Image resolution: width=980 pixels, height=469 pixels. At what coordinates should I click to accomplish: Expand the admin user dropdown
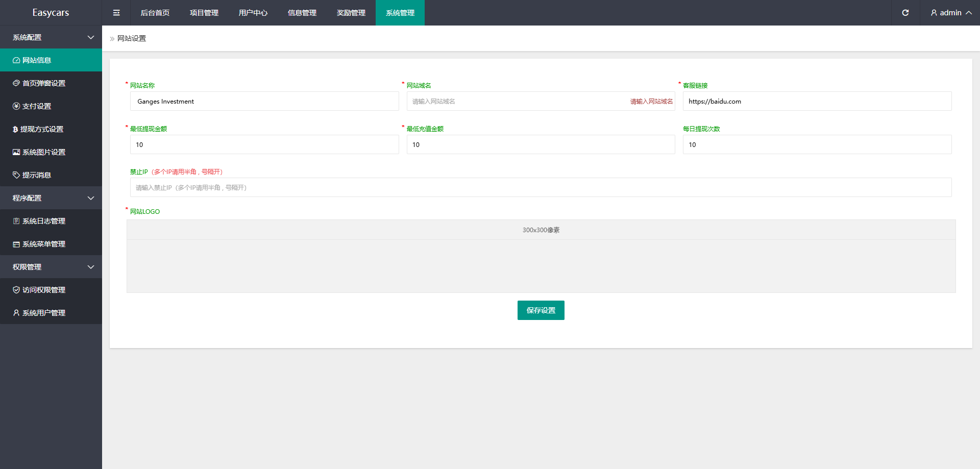tap(950, 13)
